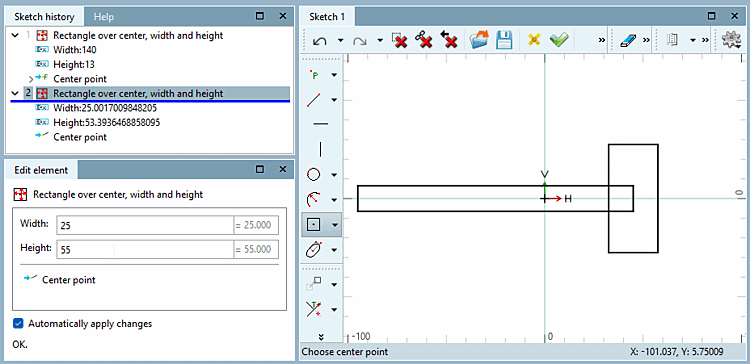Select the Vertical line tool
Screen dimensions: 750x364
(x=320, y=149)
